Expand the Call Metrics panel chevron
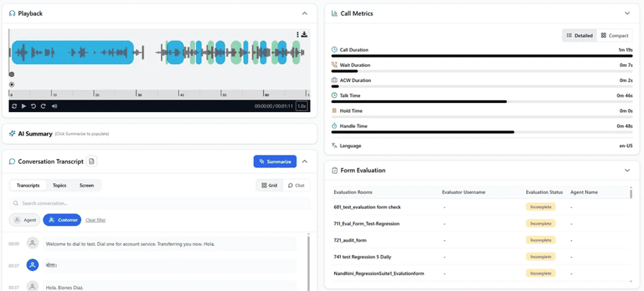 (x=627, y=13)
